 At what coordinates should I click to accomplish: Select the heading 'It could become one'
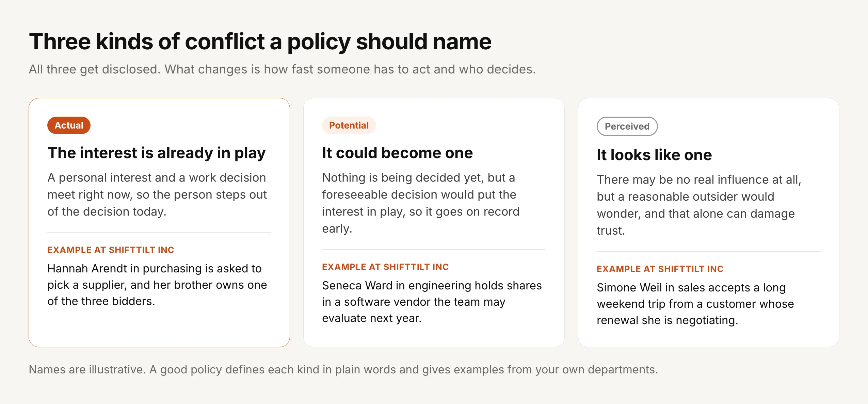pyautogui.click(x=397, y=153)
